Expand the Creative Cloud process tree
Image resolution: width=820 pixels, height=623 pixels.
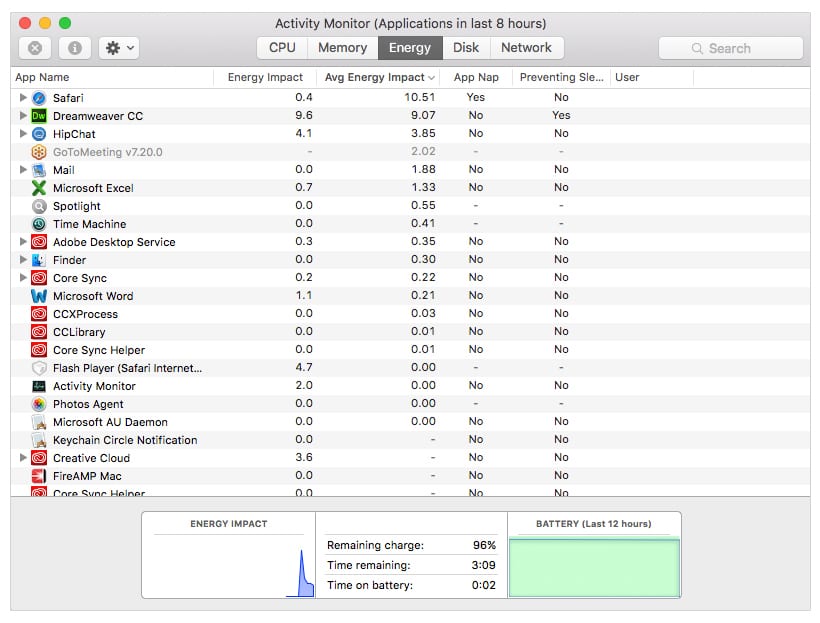pyautogui.click(x=23, y=458)
